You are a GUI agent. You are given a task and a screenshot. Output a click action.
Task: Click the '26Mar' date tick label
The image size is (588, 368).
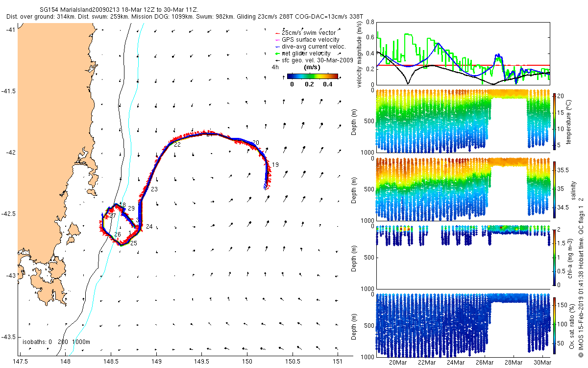(x=485, y=362)
